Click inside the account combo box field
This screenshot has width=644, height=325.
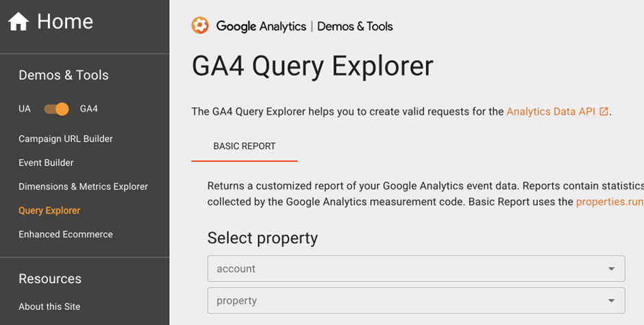(404, 269)
